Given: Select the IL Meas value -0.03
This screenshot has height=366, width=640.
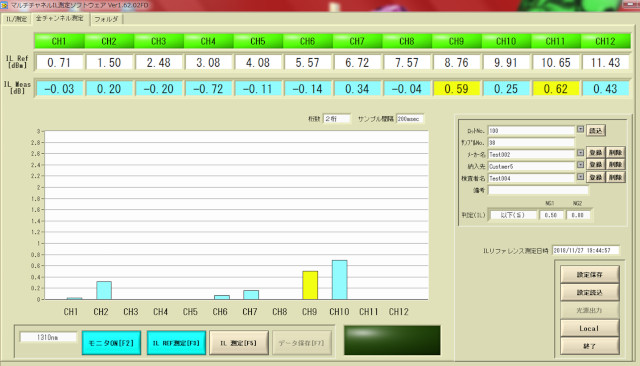Looking at the screenshot, I should pyautogui.click(x=60, y=89).
